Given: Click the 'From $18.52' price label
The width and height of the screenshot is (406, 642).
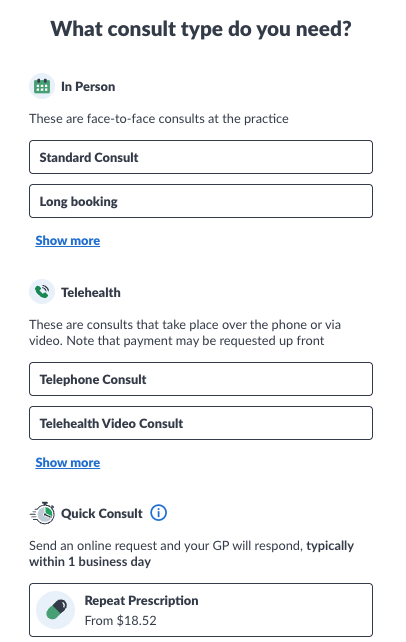Looking at the screenshot, I should pos(121,621).
